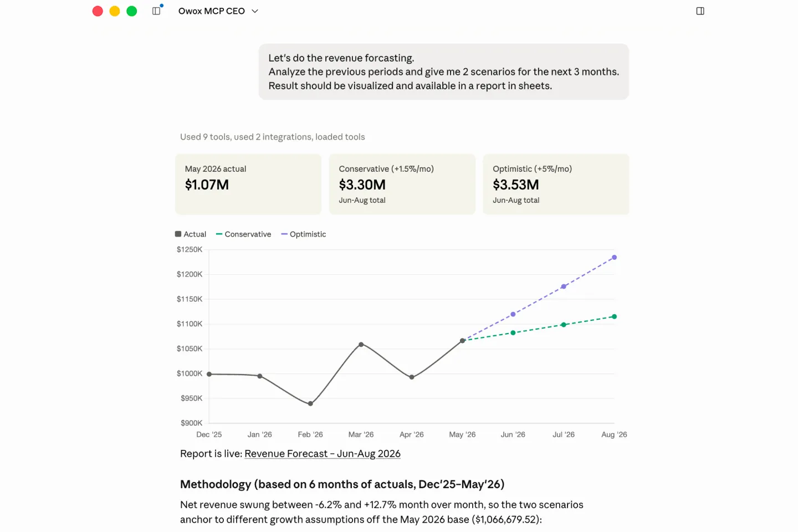Click the Jul '26 optimistic data point
Screen dimensions: 798x532
click(564, 287)
